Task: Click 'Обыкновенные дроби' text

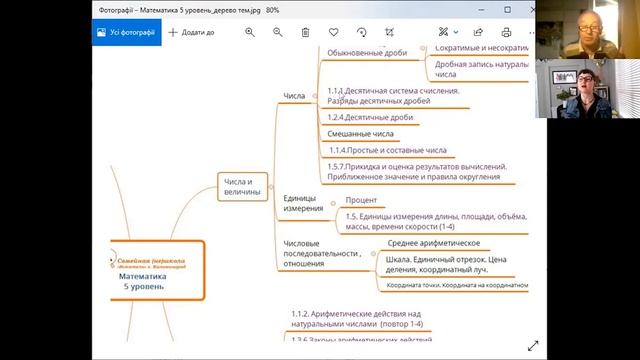Action: tap(367, 53)
